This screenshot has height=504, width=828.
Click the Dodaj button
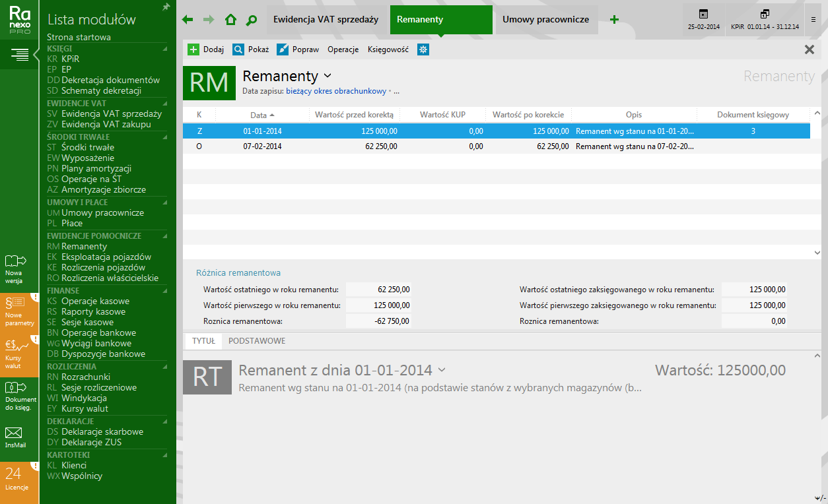206,49
